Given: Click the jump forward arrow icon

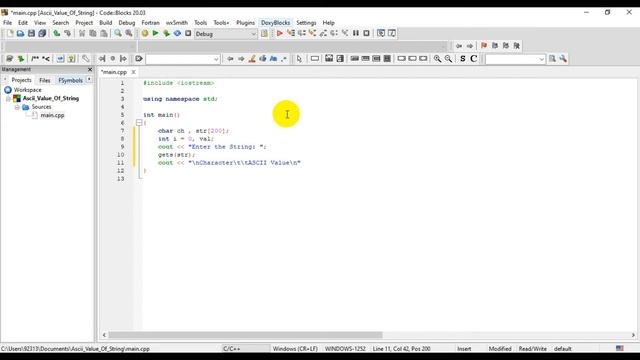Looking at the screenshot, I should pos(470,46).
